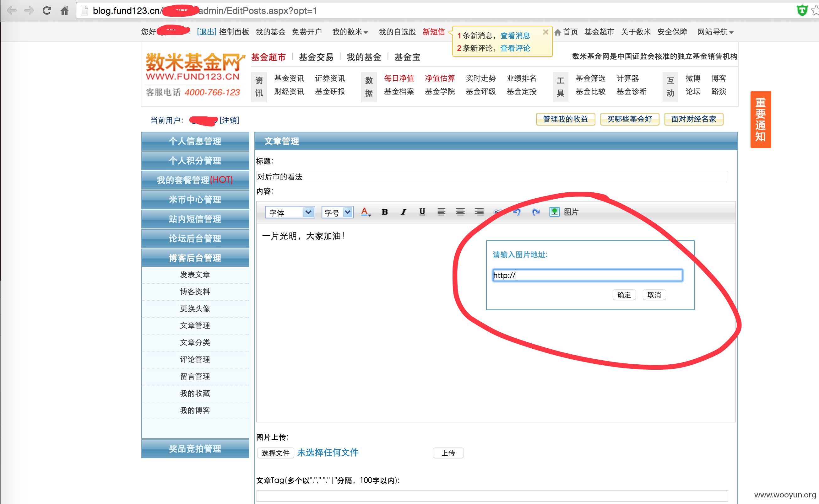This screenshot has width=819, height=504.
Task: Focus the 文章Tag input field
Action: tap(492, 496)
